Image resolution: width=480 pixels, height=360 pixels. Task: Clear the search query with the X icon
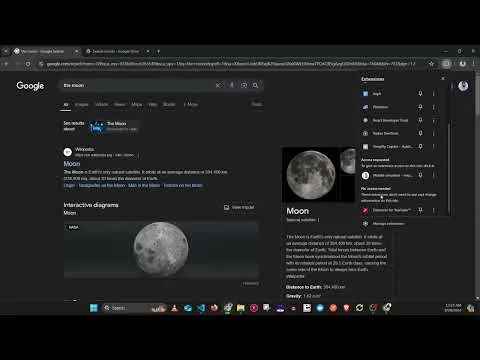tap(218, 86)
